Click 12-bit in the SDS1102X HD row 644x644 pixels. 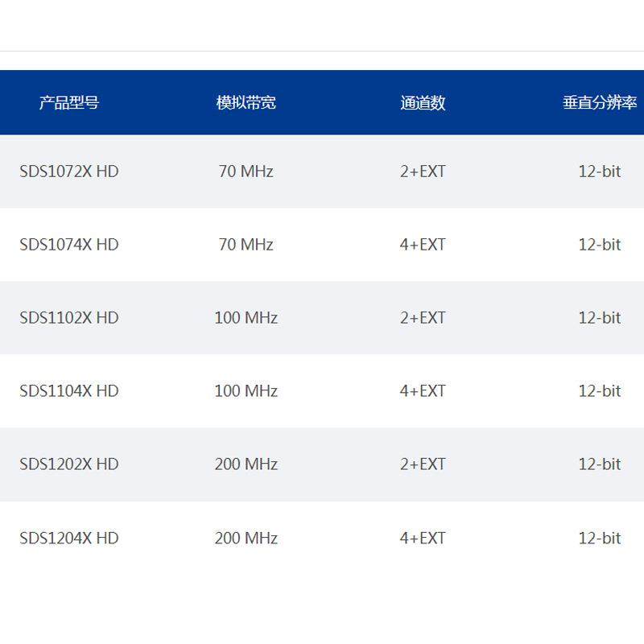pyautogui.click(x=600, y=317)
